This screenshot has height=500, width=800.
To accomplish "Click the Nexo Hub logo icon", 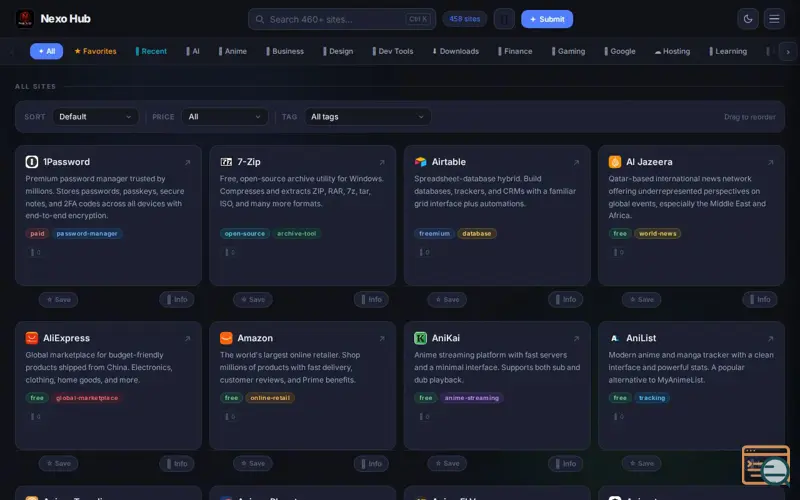I will click(24, 19).
